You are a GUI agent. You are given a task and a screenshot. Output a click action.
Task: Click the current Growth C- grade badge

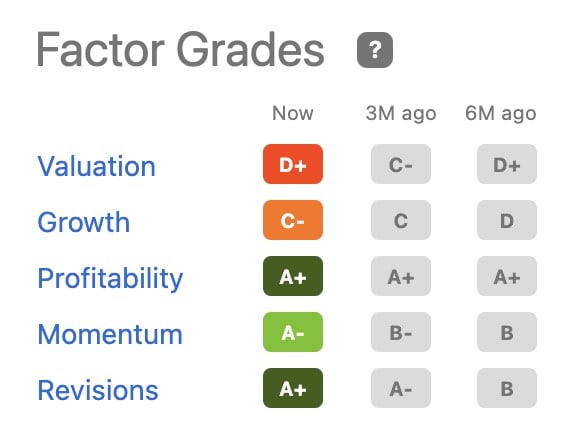click(x=293, y=220)
